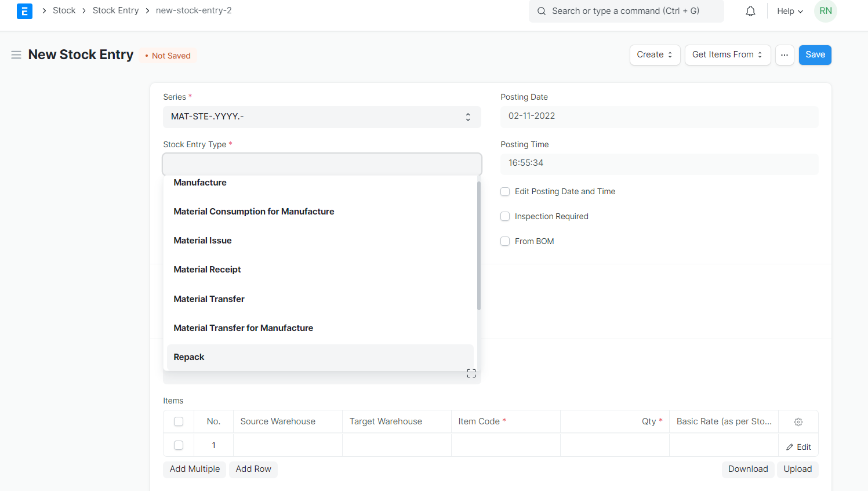
Task: Enable the Edit Posting Date and Time checkbox
Action: pyautogui.click(x=505, y=192)
